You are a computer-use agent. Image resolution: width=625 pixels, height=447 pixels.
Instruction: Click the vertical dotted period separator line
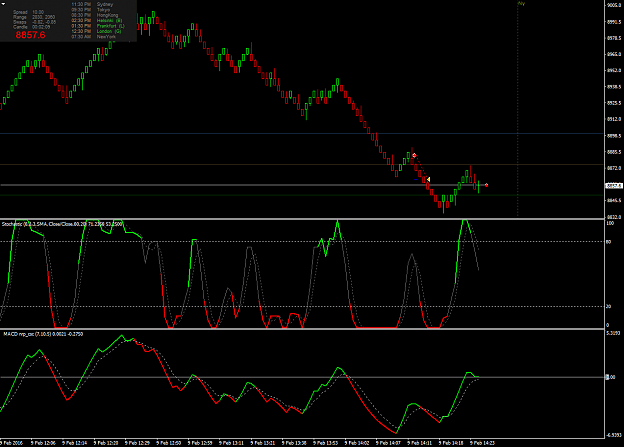point(518,112)
